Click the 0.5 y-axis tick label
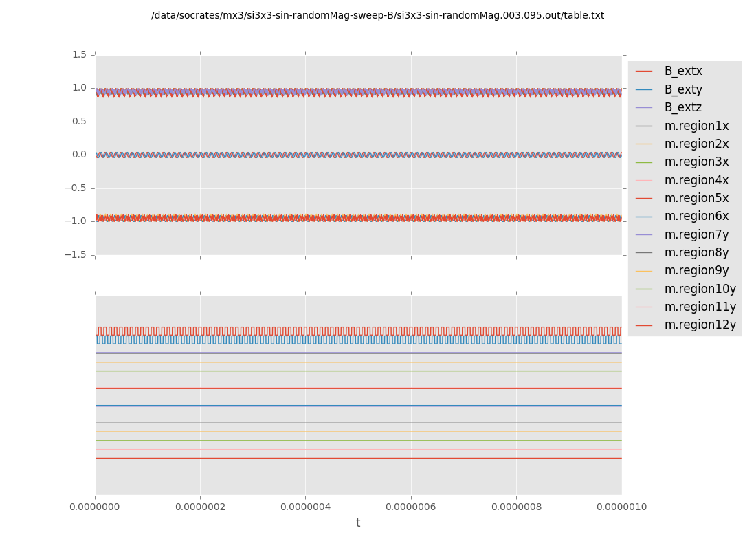This screenshot has width=756, height=550. 80,122
